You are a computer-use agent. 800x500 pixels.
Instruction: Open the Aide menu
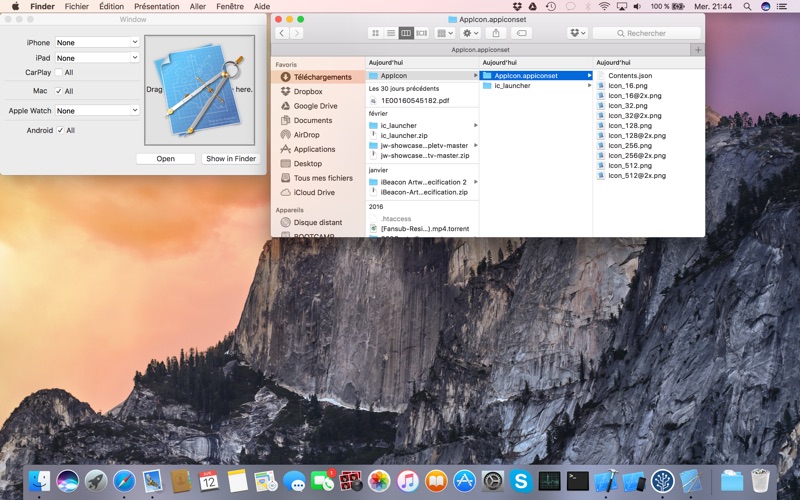[x=262, y=6]
